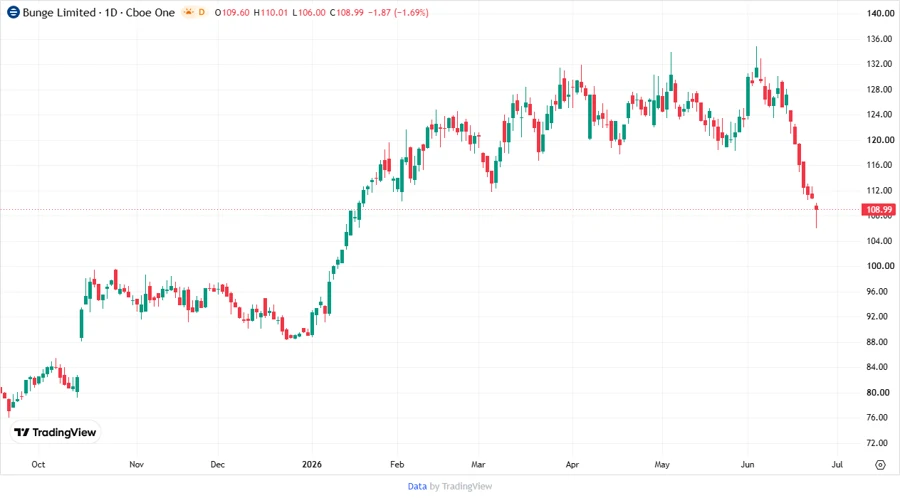Click the 140.00 price axis label
Screen dimensions: 900x498
pos(880,13)
